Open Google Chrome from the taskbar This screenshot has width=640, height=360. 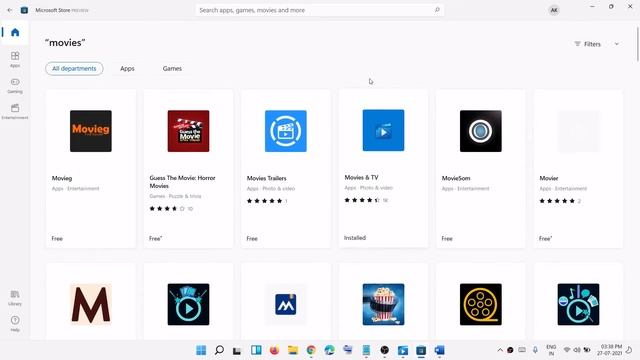[311, 350]
